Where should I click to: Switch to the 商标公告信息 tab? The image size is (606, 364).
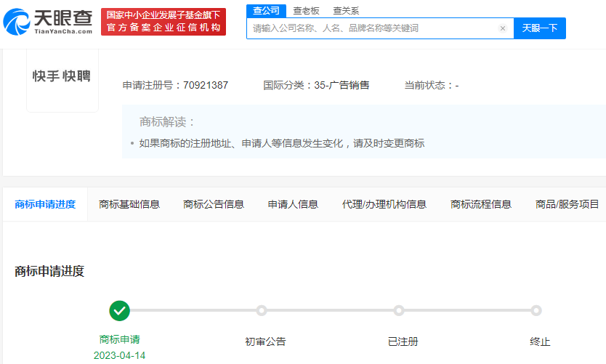tap(214, 204)
